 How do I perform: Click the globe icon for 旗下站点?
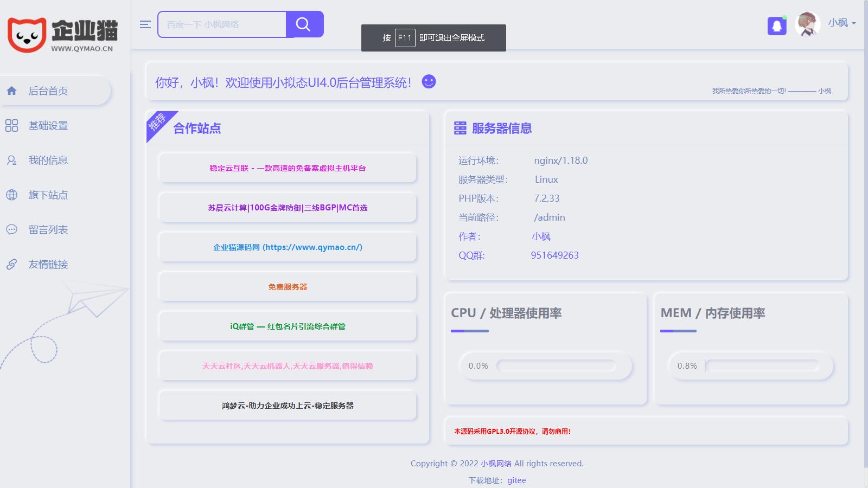11,195
